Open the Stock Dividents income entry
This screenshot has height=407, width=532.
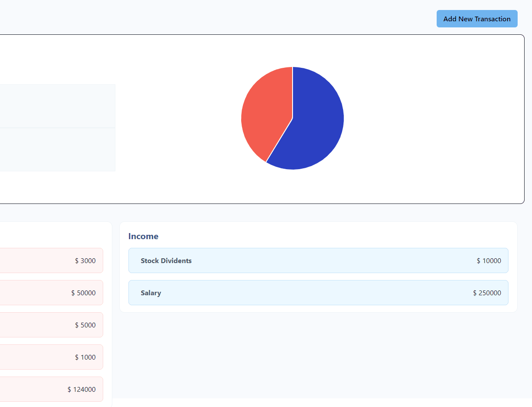318,260
